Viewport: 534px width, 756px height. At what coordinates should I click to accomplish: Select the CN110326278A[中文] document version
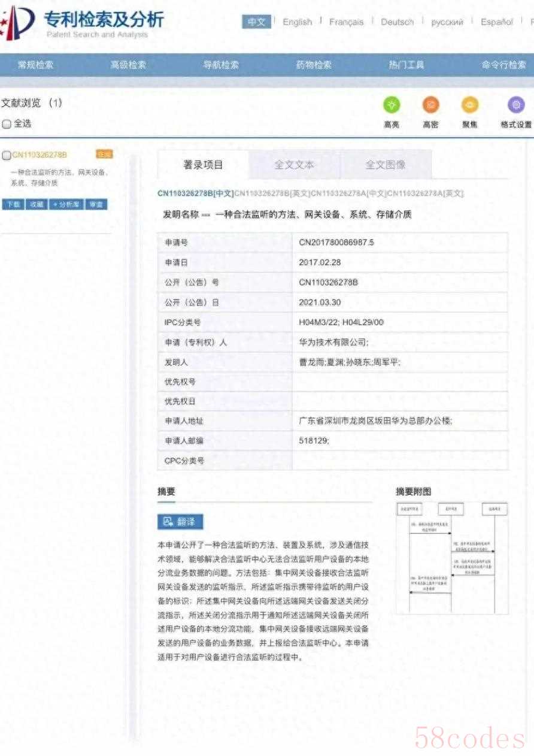click(x=348, y=193)
